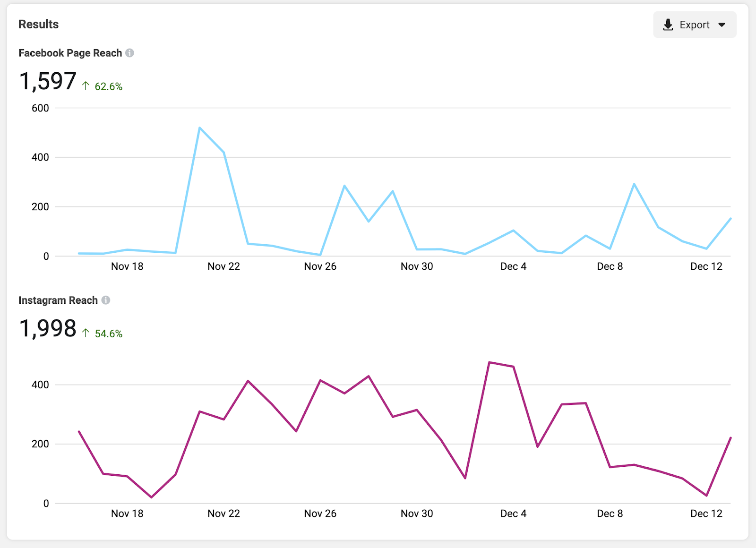Click the Dec 4 Instagram Reach peak
The image size is (756, 548).
pos(489,362)
